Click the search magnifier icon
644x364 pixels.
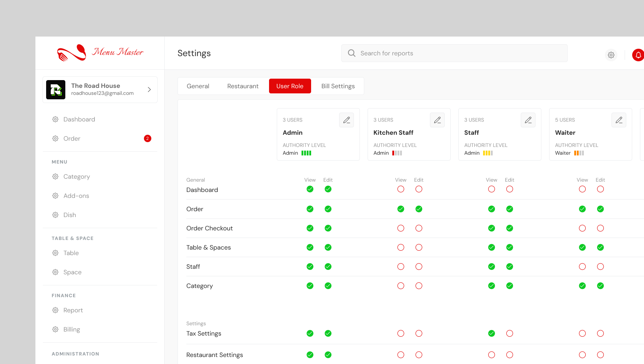coord(352,53)
